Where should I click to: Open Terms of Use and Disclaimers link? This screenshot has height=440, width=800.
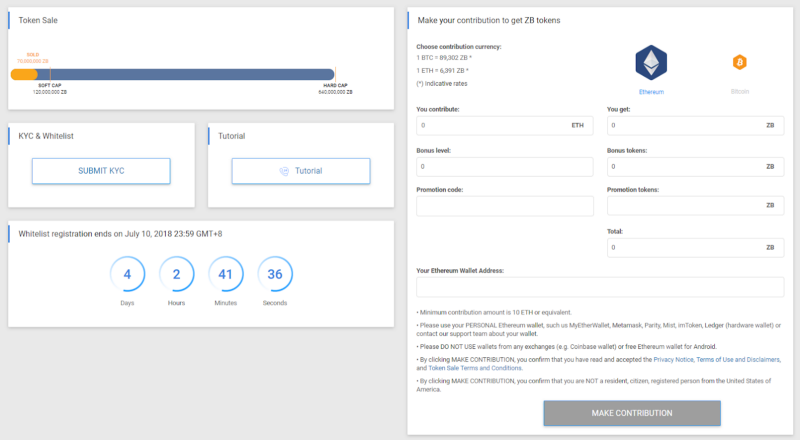pyautogui.click(x=738, y=359)
